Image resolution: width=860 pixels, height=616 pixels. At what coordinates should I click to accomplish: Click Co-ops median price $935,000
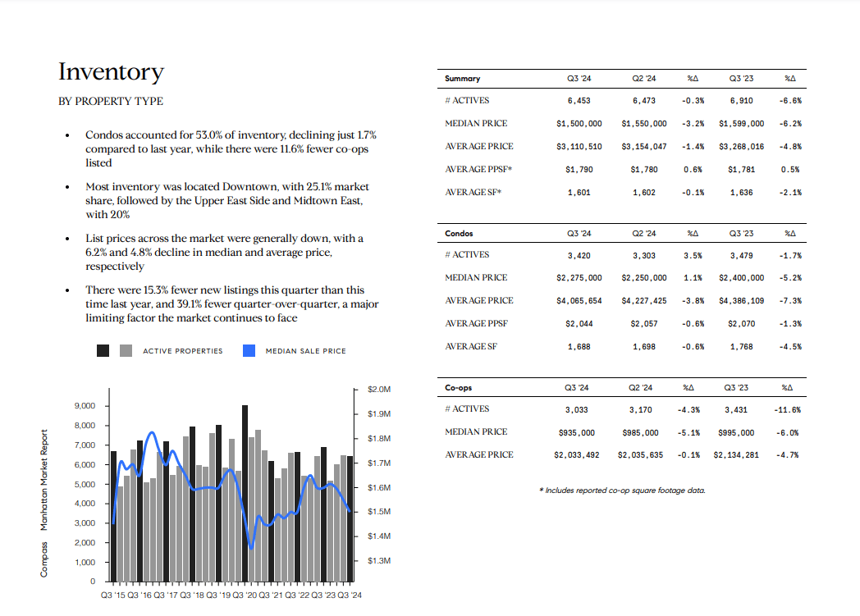pos(576,434)
